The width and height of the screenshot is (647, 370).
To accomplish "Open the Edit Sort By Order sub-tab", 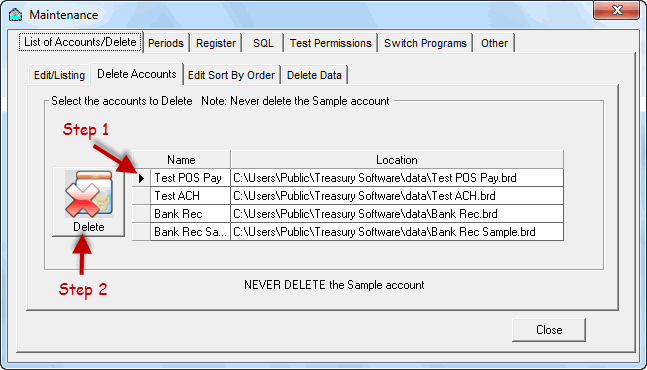I will (231, 75).
